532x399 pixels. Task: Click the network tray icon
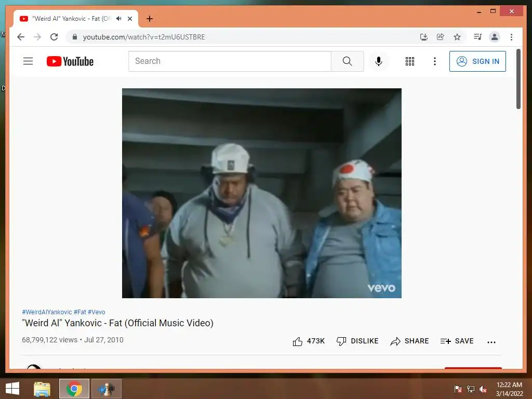click(x=471, y=389)
